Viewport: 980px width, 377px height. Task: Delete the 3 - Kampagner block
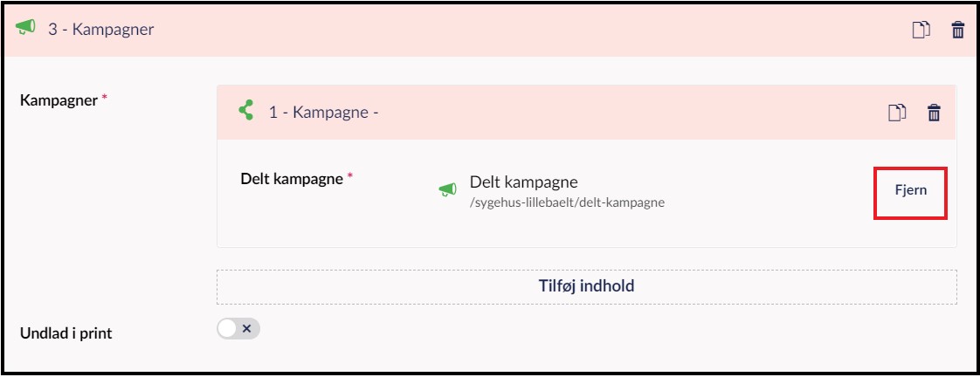[x=958, y=31]
